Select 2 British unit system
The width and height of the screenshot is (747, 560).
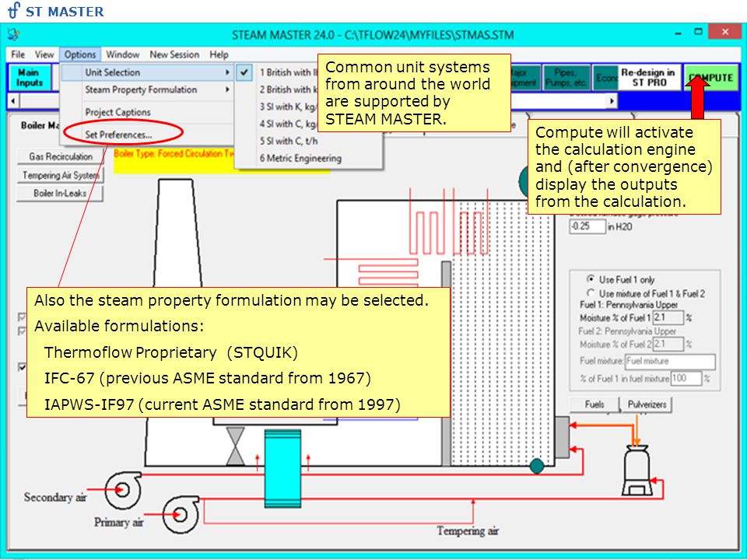[288, 89]
